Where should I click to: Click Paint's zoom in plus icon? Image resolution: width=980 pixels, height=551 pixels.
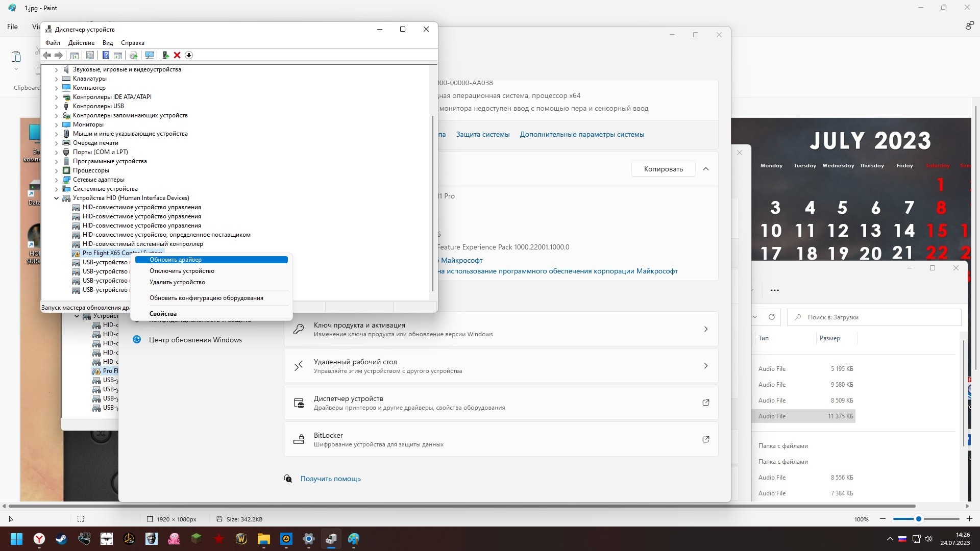click(x=969, y=519)
